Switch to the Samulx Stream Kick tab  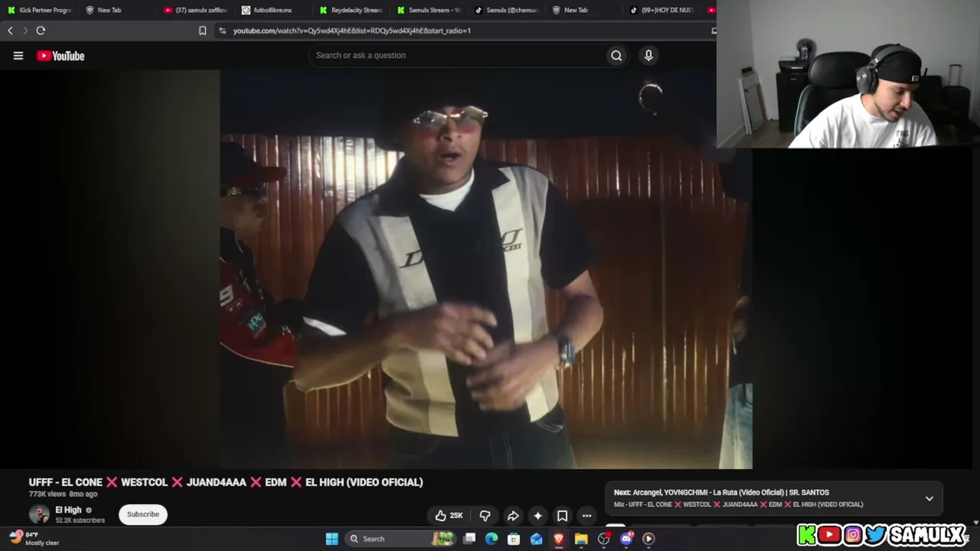tap(429, 10)
